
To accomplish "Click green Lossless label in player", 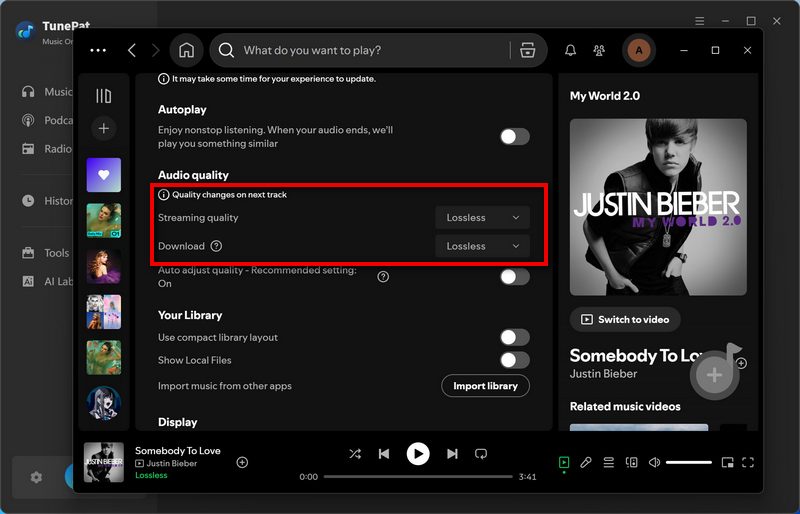I will (151, 475).
